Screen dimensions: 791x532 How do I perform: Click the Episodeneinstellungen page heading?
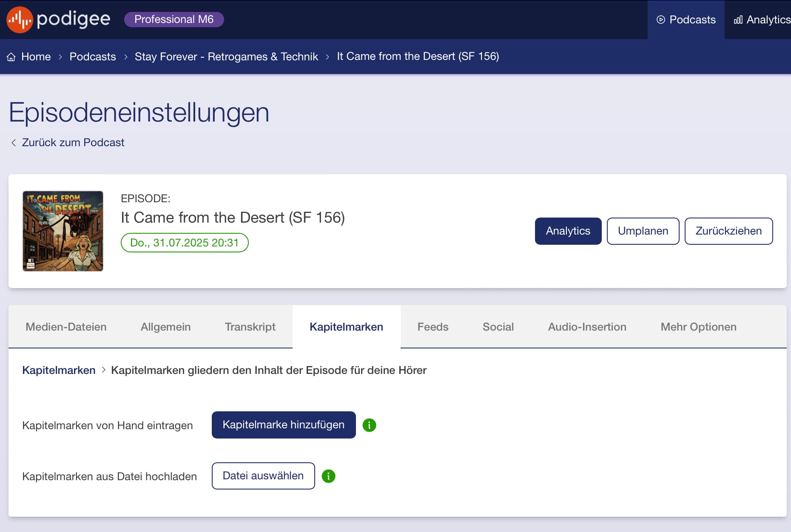point(139,113)
